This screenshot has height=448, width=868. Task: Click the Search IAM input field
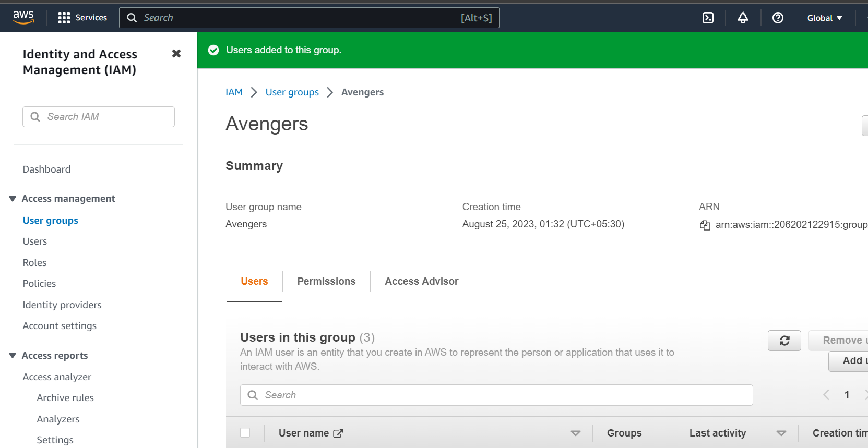pyautogui.click(x=99, y=117)
